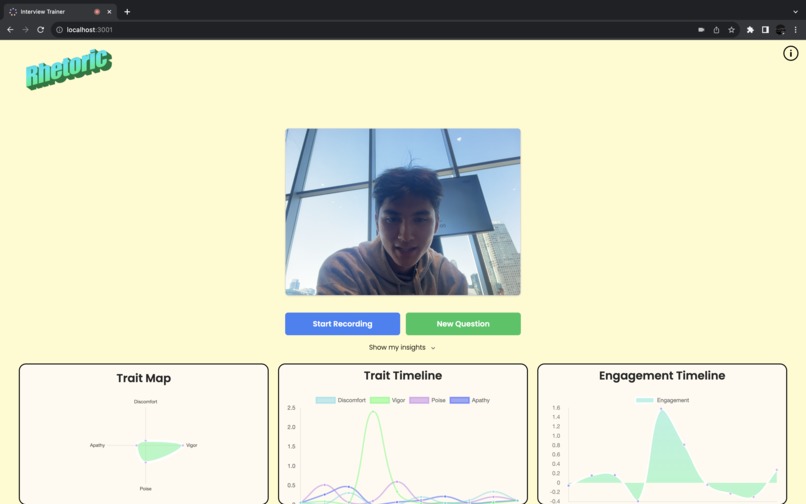View site information icon beside localhost
The height and width of the screenshot is (504, 806).
click(60, 30)
